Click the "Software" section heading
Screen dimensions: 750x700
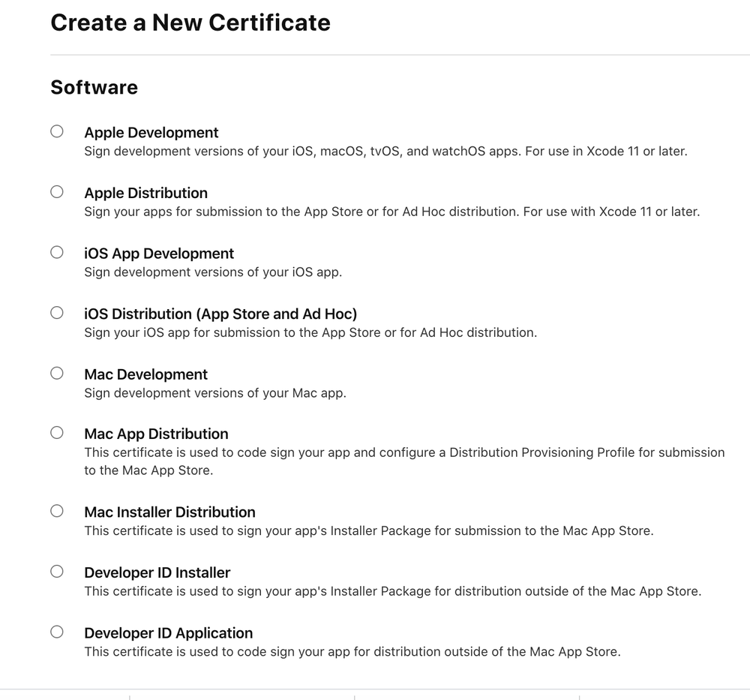(x=94, y=88)
